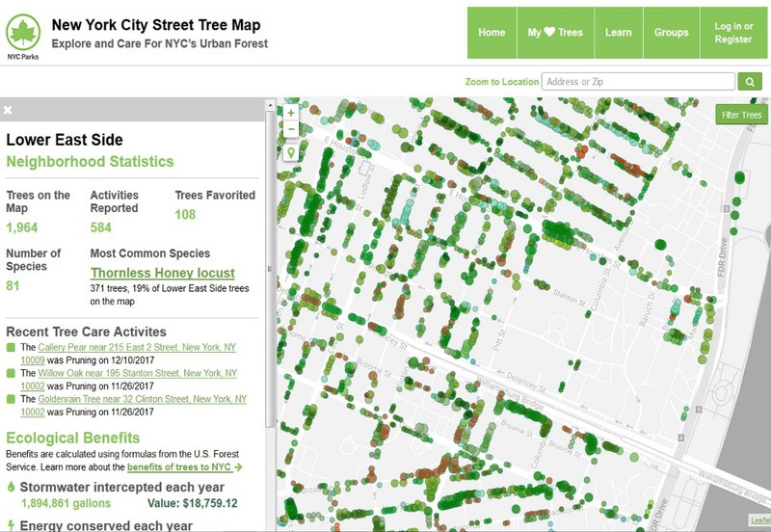Open Callery Pear near 215 East 2 Street link
The height and width of the screenshot is (532, 771).
click(128, 354)
